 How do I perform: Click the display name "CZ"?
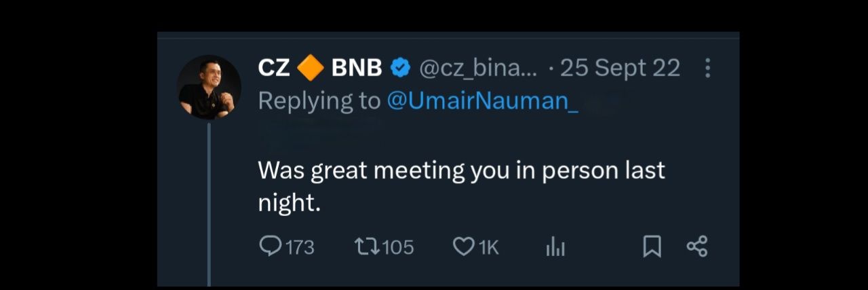click(x=274, y=68)
